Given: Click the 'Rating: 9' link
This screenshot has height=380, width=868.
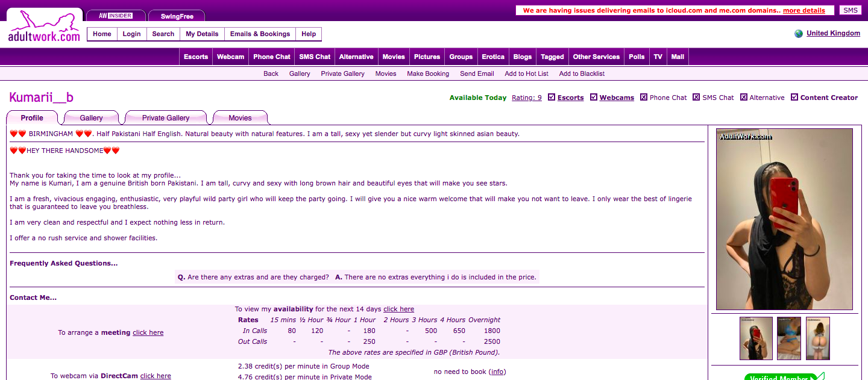Looking at the screenshot, I should [527, 98].
